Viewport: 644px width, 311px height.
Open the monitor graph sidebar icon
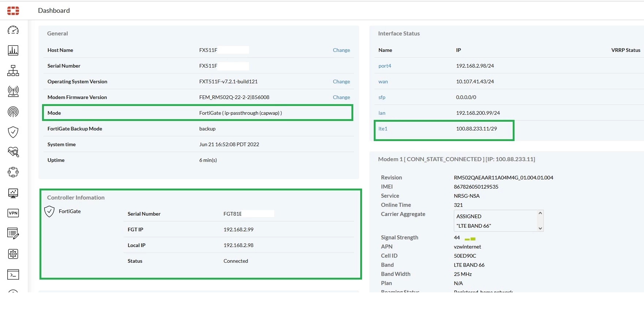point(13,193)
